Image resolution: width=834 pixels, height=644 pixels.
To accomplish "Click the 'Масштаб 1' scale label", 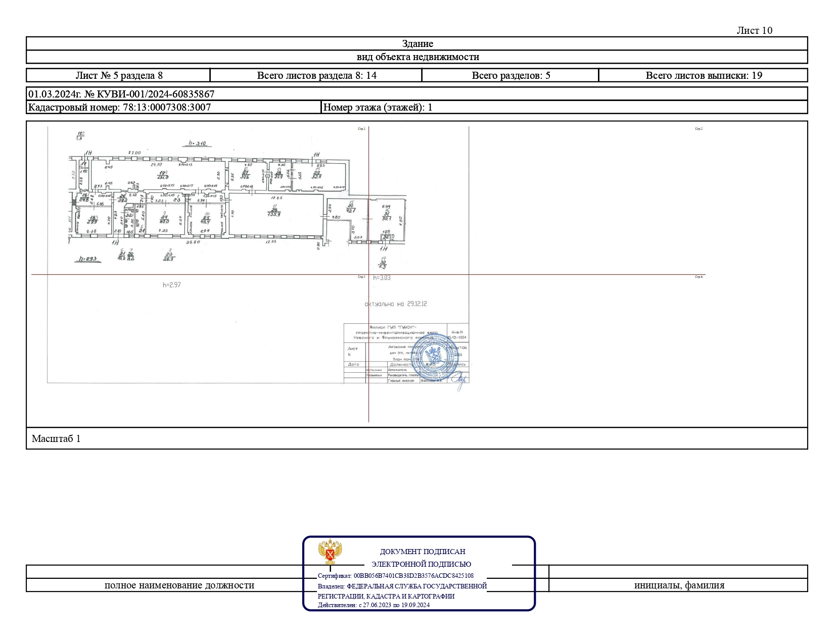I will (x=56, y=438).
